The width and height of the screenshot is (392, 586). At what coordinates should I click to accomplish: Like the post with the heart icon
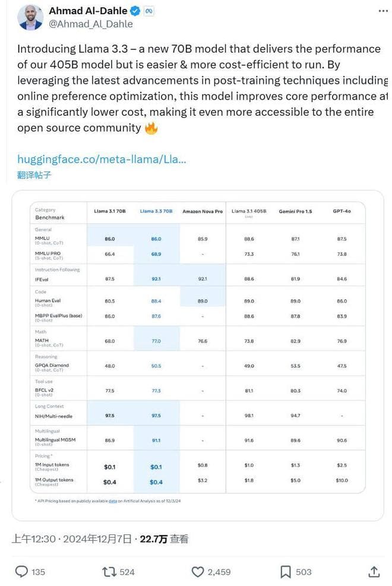198,571
